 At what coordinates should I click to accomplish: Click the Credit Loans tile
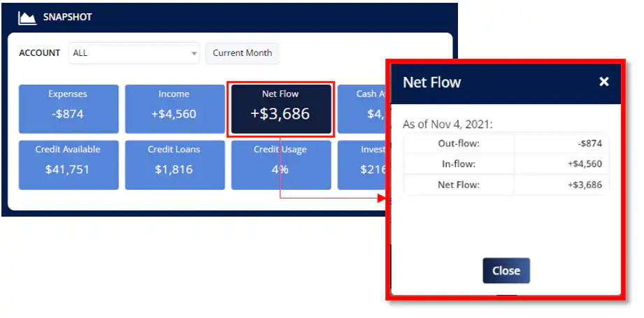(174, 164)
